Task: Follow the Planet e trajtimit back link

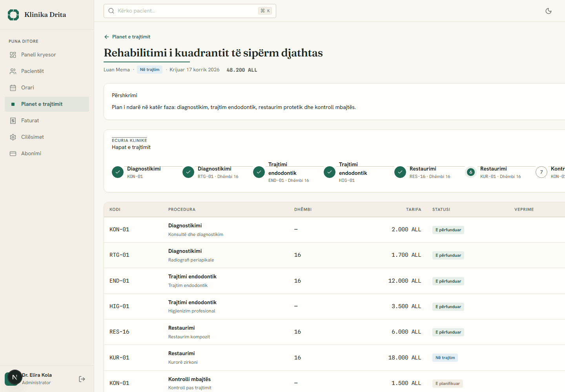Action: point(127,37)
